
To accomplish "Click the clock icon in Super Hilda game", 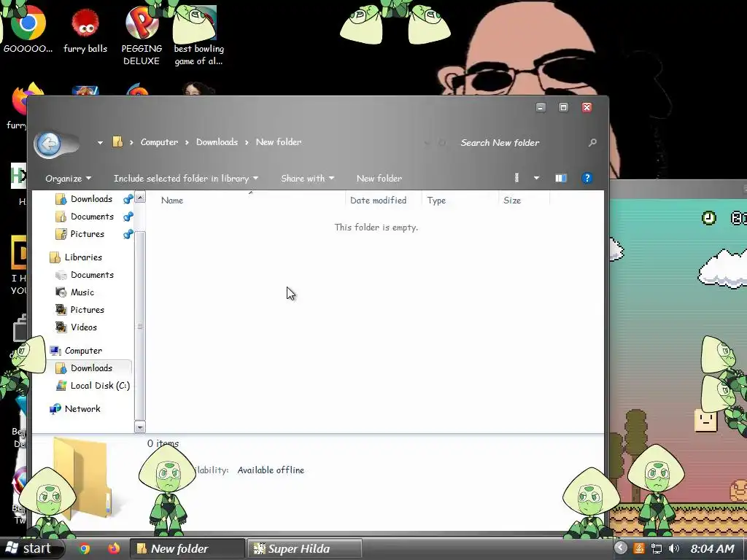I will coord(709,218).
